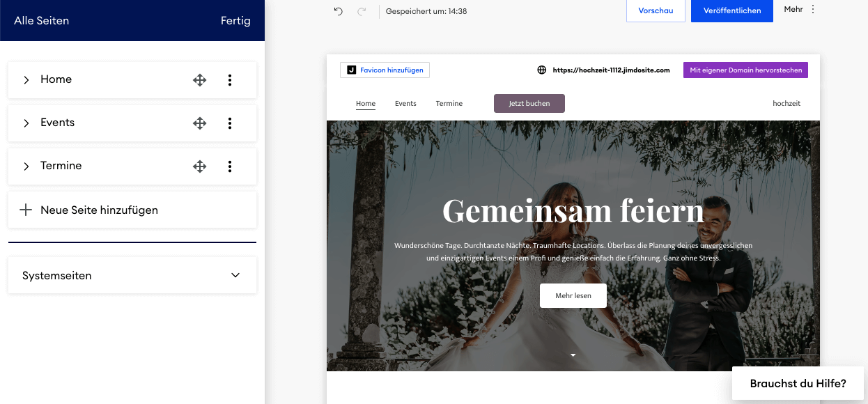868x404 pixels.
Task: Click the Vorschau button
Action: point(656,11)
